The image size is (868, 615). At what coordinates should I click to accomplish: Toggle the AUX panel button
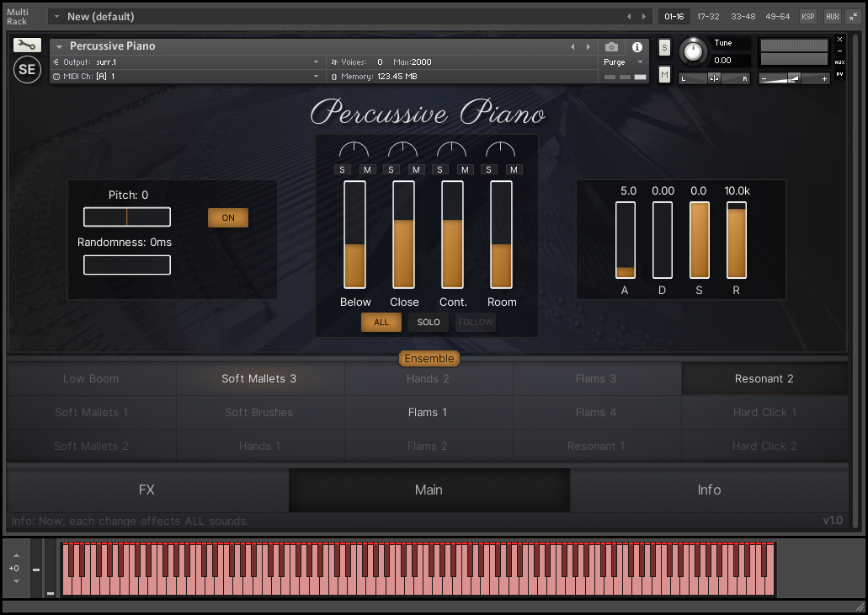pyautogui.click(x=832, y=16)
